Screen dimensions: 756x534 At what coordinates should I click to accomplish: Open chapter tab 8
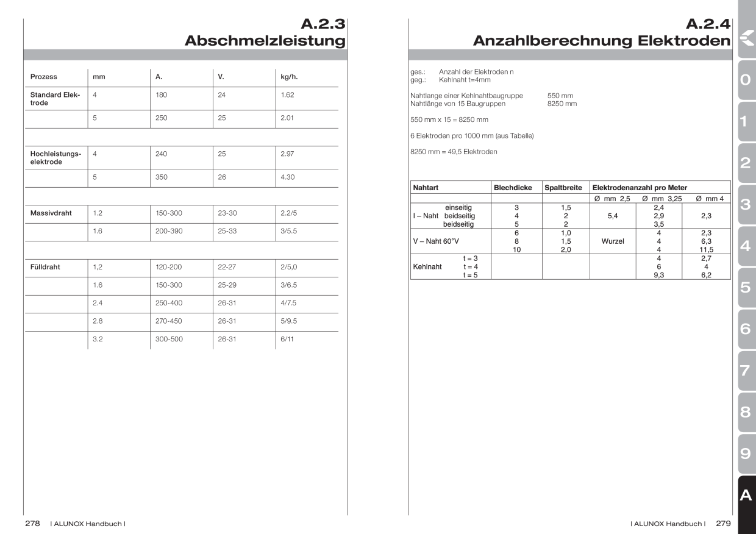(746, 411)
